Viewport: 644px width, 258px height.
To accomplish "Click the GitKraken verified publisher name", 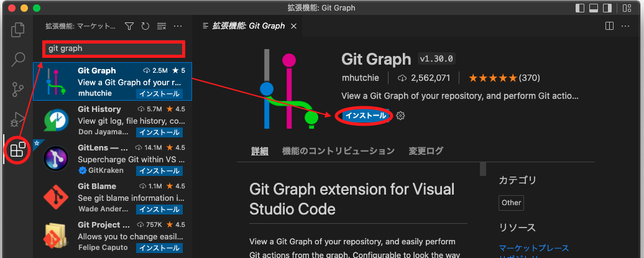I will (105, 170).
